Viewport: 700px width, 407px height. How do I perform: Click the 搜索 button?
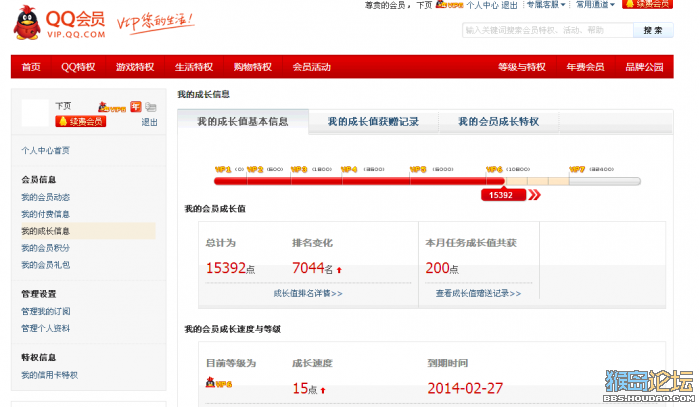653,30
